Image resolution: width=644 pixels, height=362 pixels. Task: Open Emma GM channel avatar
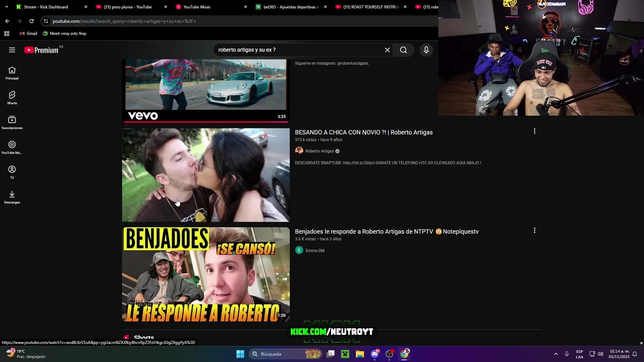pyautogui.click(x=299, y=250)
